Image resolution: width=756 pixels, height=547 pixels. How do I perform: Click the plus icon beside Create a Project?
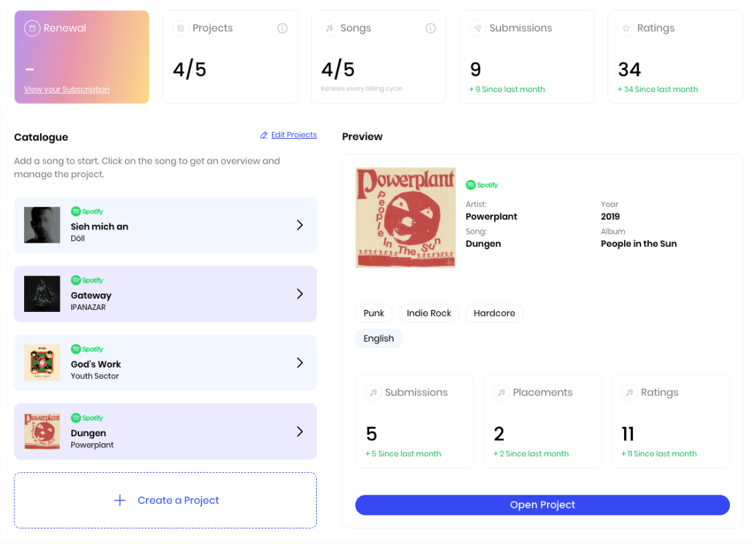(x=120, y=500)
